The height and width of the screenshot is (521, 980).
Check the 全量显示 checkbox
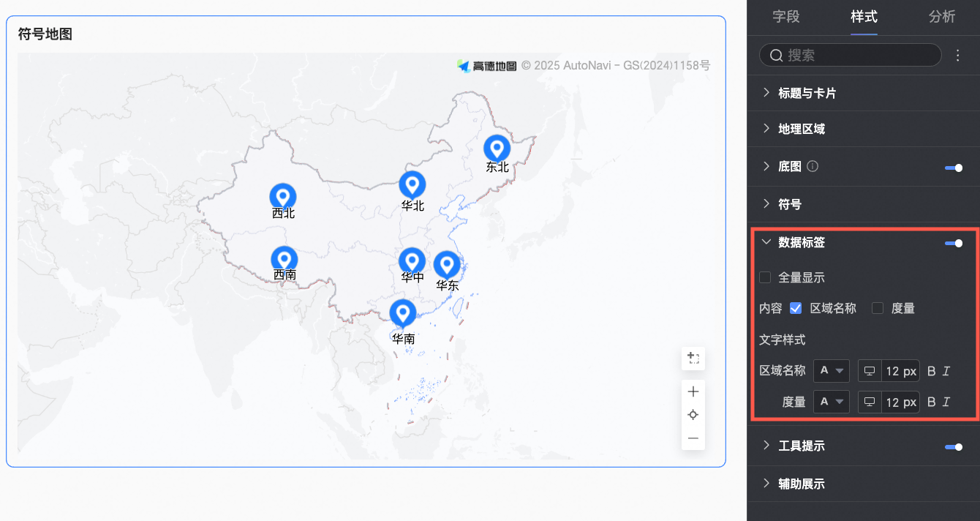coord(765,277)
